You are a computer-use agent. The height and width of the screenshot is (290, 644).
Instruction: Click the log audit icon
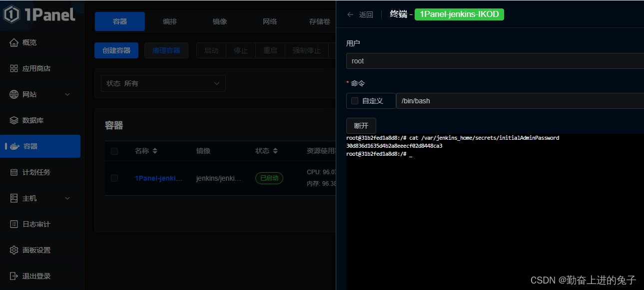point(14,224)
